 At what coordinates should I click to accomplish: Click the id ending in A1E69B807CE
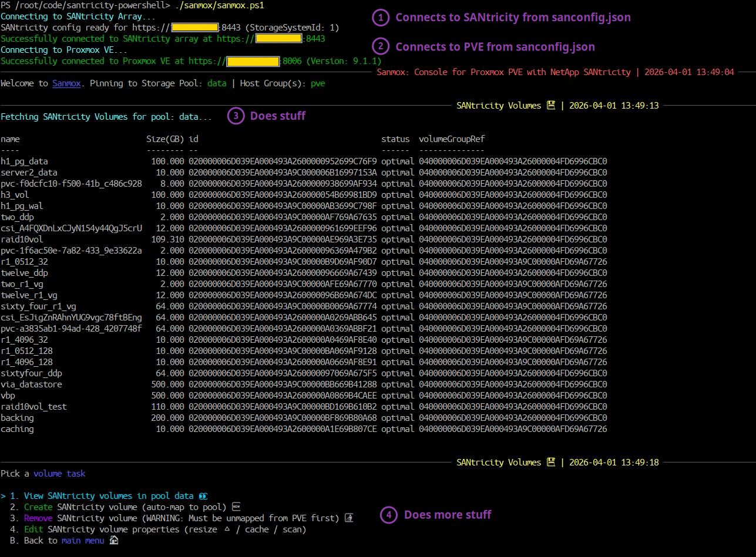(x=283, y=429)
